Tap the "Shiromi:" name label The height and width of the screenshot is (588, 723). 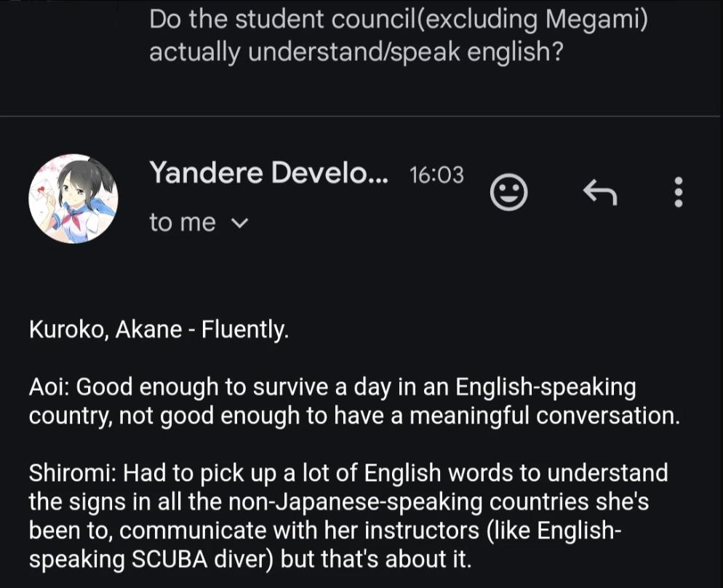pyautogui.click(x=72, y=473)
